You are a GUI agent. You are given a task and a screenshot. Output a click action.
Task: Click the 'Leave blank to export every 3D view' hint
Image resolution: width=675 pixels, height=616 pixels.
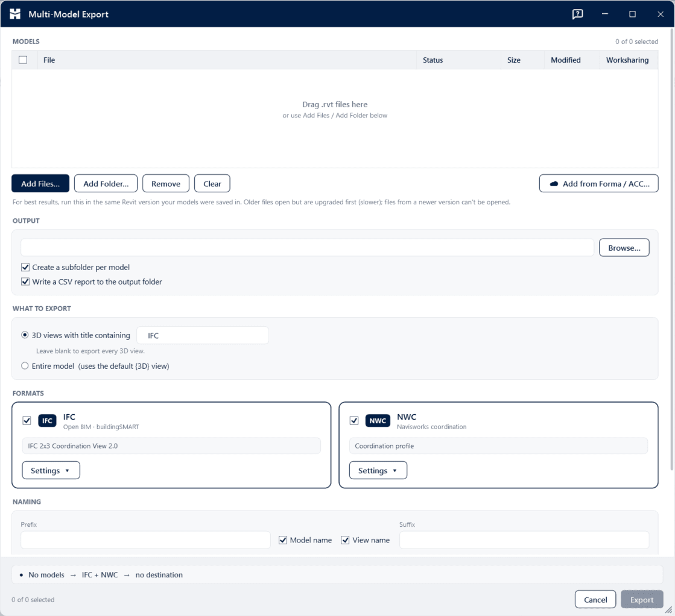(x=90, y=351)
